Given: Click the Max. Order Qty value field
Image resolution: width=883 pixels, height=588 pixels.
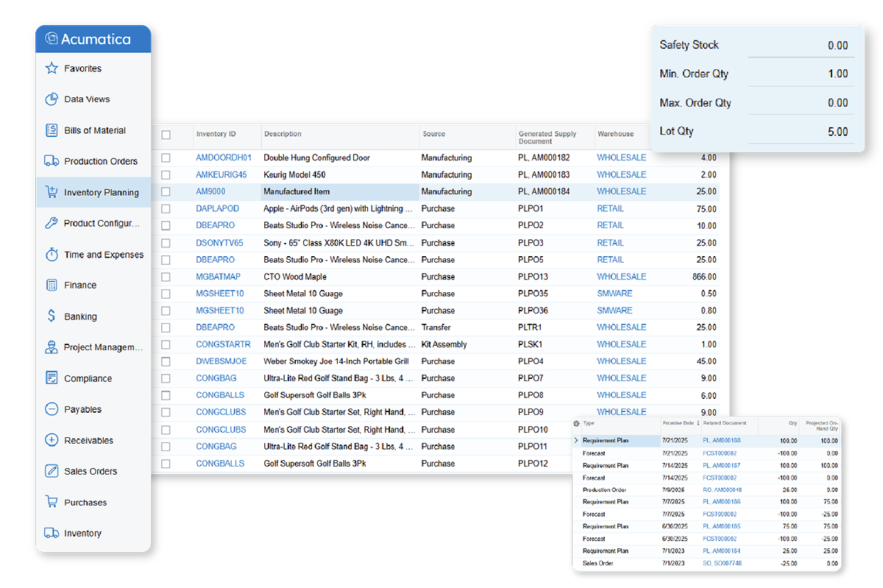Looking at the screenshot, I should [801, 103].
